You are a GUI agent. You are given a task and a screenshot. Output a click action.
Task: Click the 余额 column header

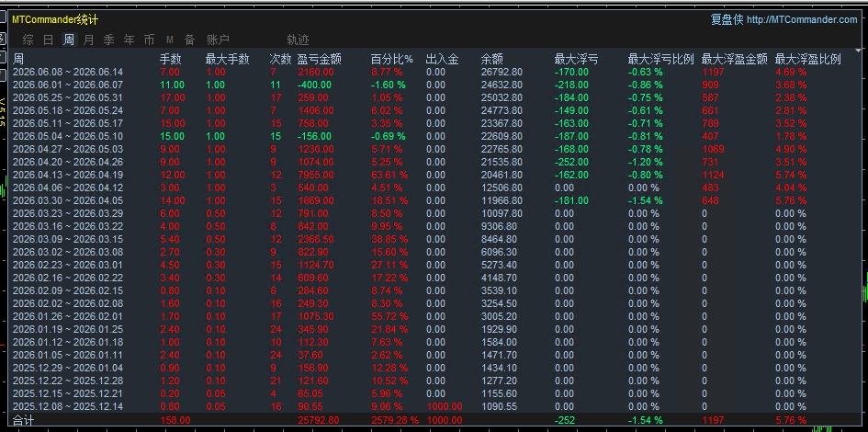(491, 59)
